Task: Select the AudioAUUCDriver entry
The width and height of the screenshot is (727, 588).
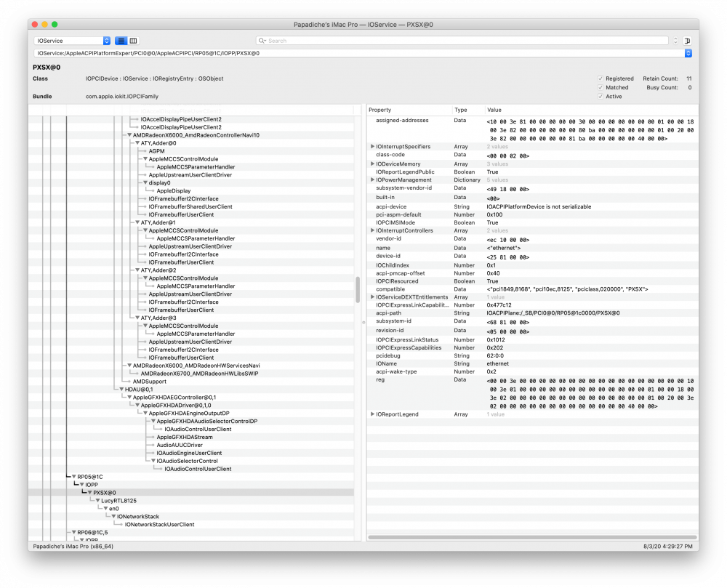Action: tap(180, 445)
